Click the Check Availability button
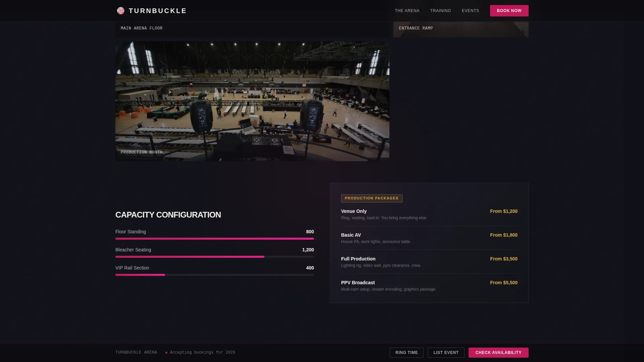Screen dimensions: 644x362 click(x=498, y=353)
